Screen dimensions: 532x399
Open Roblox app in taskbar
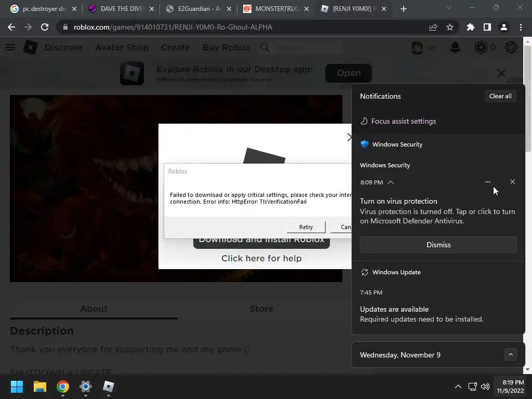coord(108,387)
